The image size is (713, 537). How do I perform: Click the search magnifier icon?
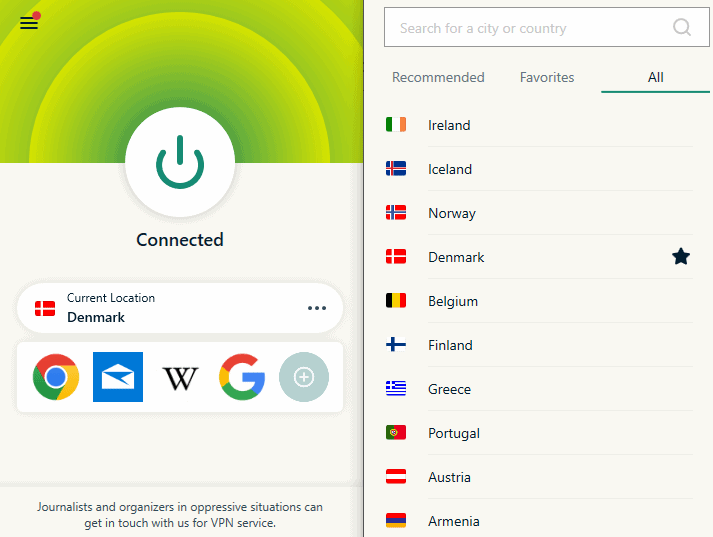(682, 27)
